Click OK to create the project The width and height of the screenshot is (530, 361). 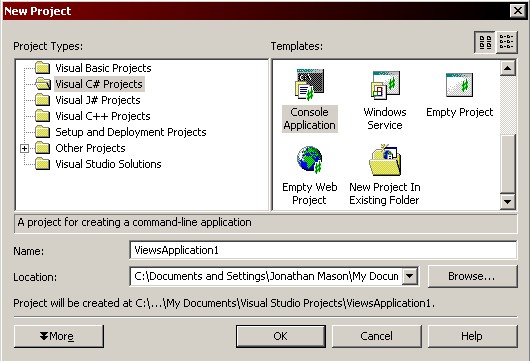pyautogui.click(x=281, y=336)
